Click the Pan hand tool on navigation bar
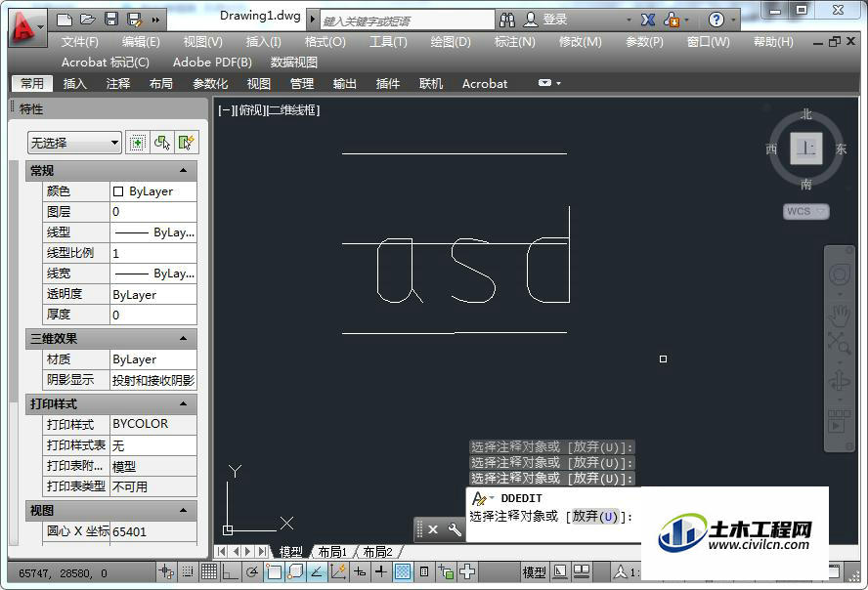The width and height of the screenshot is (868, 590). 840,315
